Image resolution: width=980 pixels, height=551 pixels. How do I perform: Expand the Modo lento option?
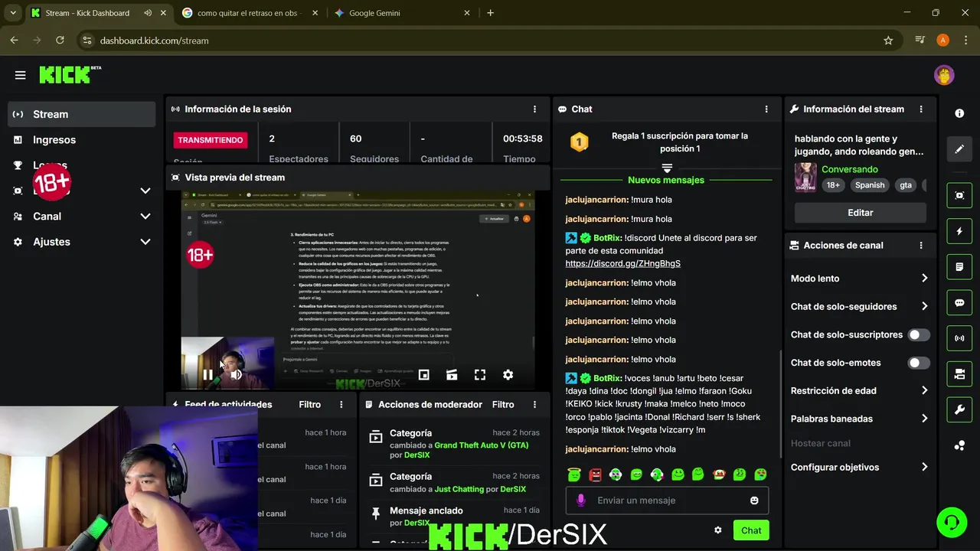click(x=859, y=279)
